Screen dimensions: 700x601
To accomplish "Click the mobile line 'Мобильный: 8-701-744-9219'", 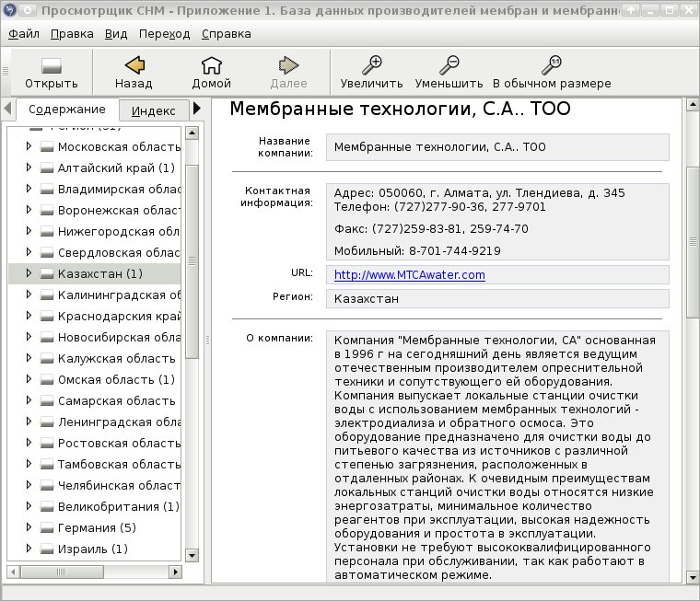I will click(x=417, y=250).
